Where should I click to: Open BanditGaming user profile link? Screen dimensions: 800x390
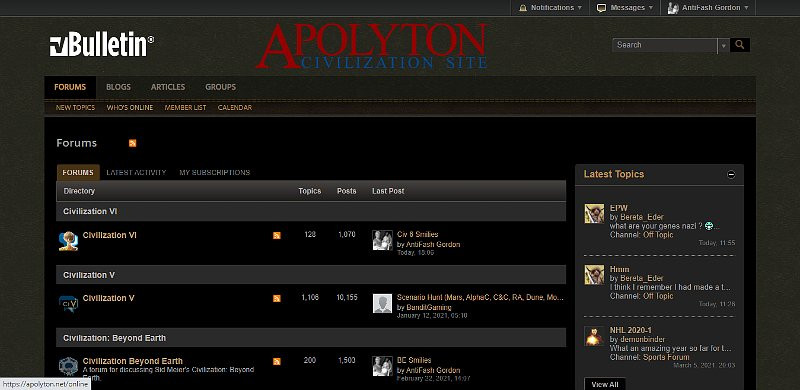point(429,308)
